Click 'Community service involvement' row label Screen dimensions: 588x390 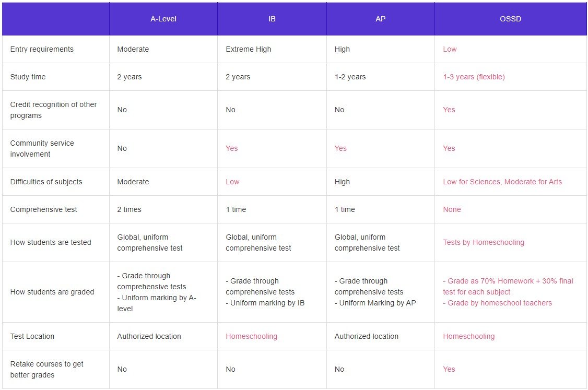pyautogui.click(x=42, y=148)
